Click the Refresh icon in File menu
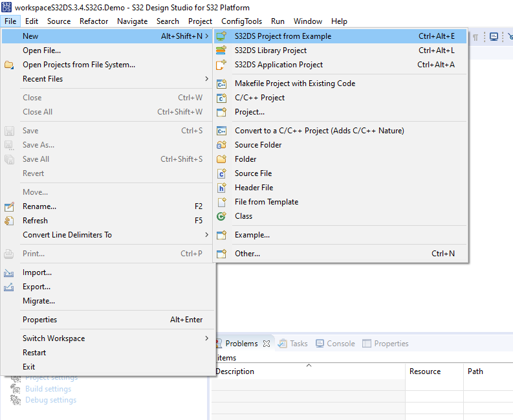The width and height of the screenshot is (513, 420). (x=9, y=221)
